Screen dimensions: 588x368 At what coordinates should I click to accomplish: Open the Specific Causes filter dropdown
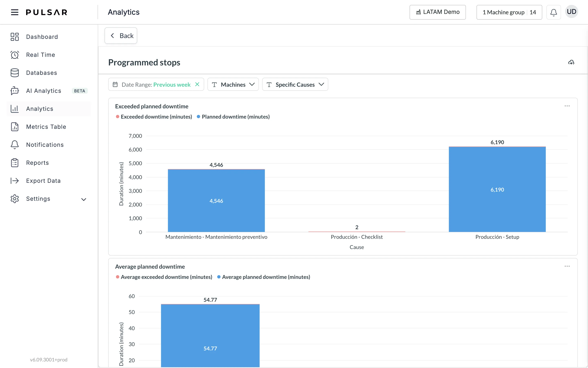[295, 84]
